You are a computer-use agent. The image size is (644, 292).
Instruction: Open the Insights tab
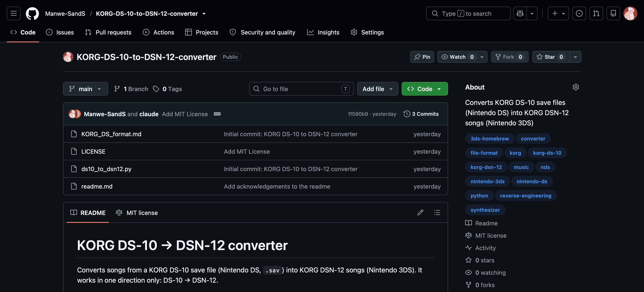(323, 32)
